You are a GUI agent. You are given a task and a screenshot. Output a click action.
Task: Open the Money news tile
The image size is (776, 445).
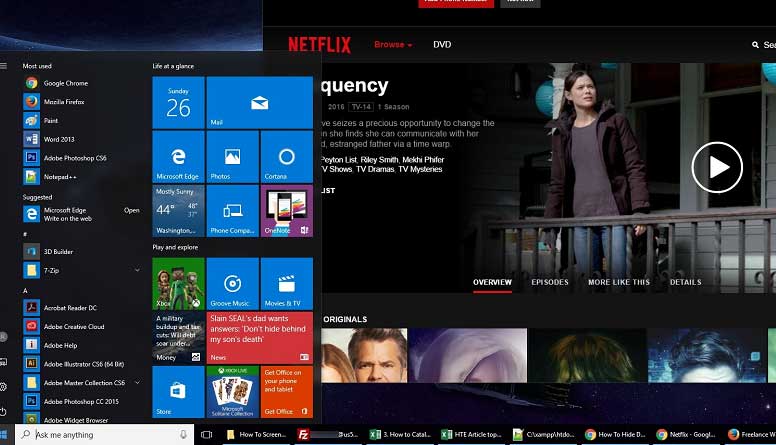click(178, 338)
